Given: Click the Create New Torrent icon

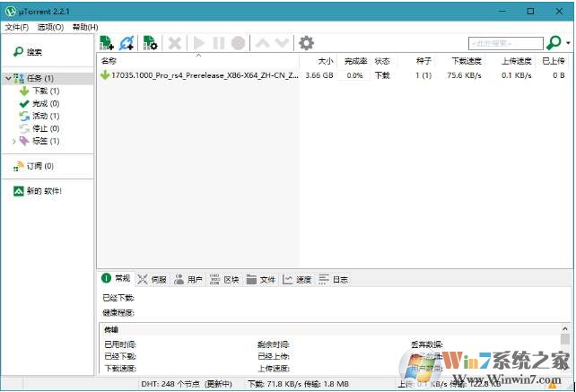Looking at the screenshot, I should (150, 43).
